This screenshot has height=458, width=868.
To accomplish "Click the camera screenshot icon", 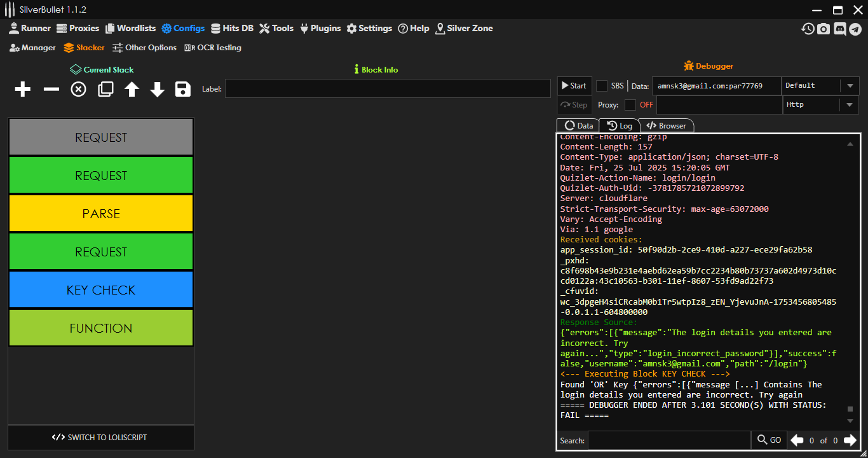I will [x=824, y=29].
